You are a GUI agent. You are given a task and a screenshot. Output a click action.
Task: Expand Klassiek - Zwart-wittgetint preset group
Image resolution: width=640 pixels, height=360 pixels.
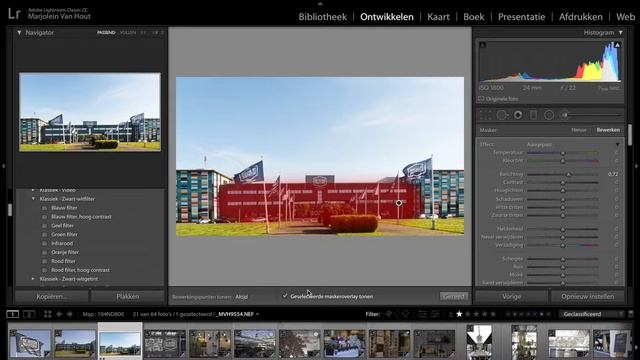pyautogui.click(x=33, y=279)
